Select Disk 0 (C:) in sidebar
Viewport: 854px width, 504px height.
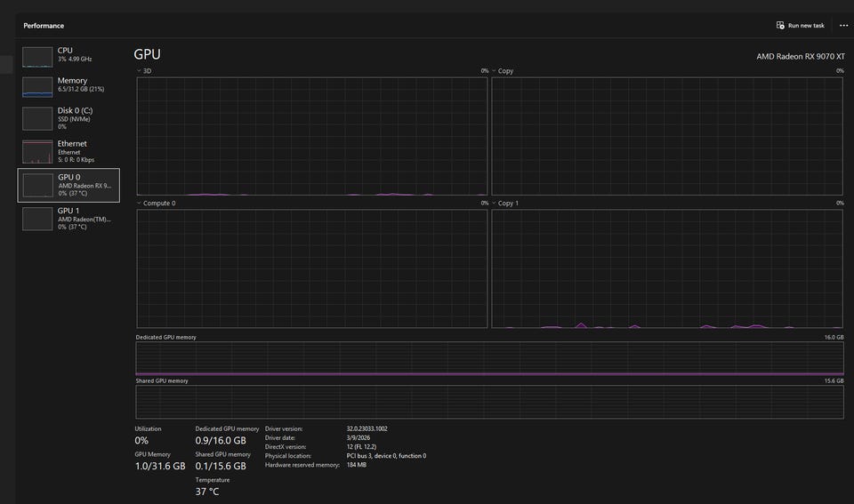click(x=68, y=118)
